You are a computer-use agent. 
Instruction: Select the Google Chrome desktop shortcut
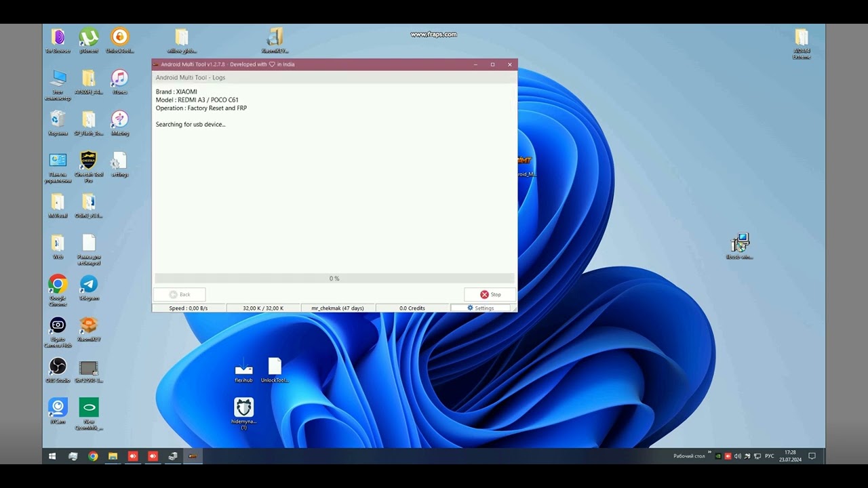[x=58, y=291]
